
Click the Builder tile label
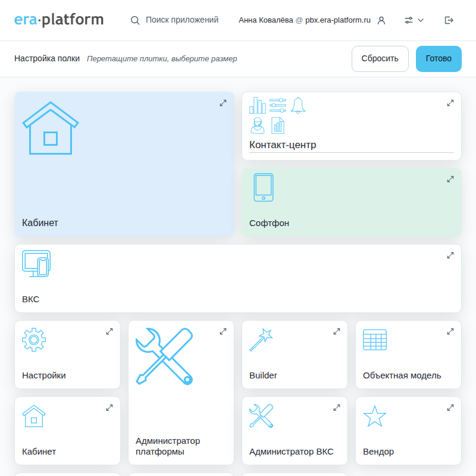[263, 375]
